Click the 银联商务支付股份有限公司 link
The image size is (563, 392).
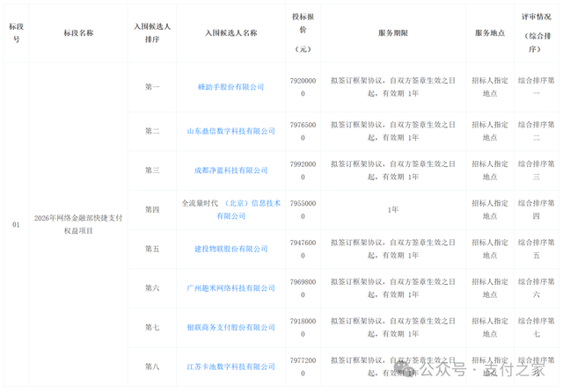230,328
